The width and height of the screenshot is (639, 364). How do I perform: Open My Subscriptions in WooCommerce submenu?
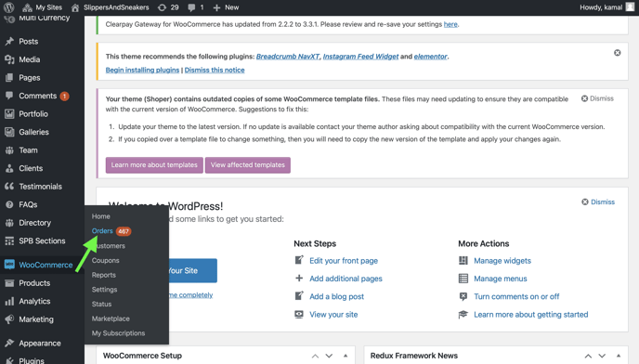click(x=118, y=333)
